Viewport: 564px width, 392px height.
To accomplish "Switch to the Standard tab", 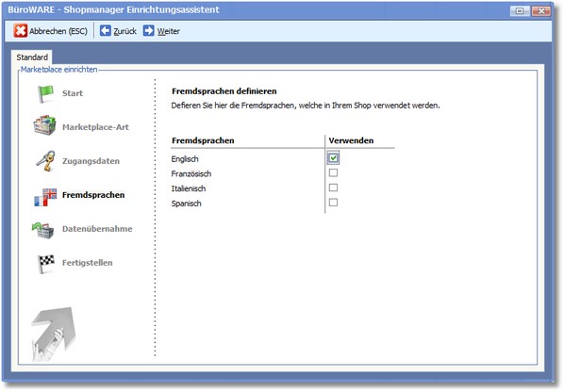I will coord(32,57).
